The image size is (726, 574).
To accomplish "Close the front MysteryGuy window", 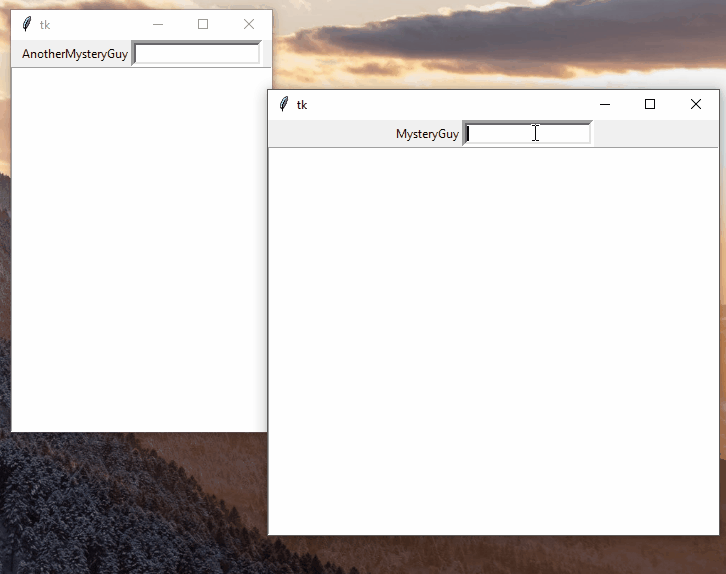I will [695, 104].
